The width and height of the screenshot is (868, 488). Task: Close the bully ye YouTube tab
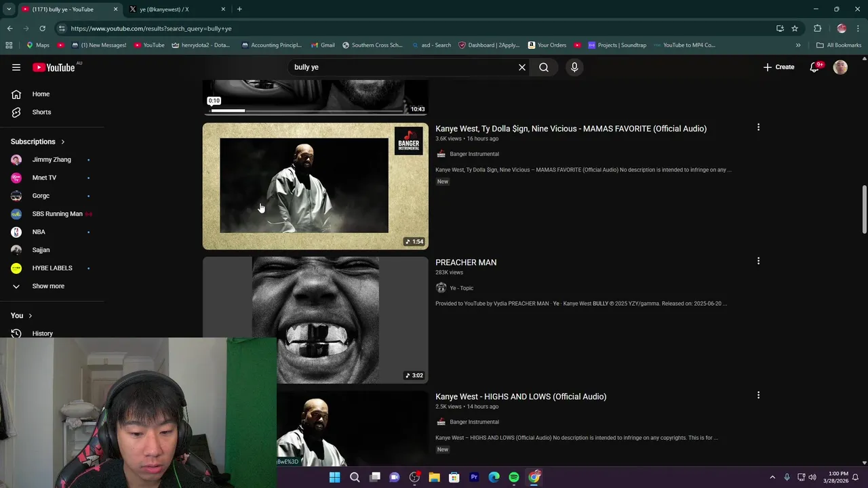115,9
